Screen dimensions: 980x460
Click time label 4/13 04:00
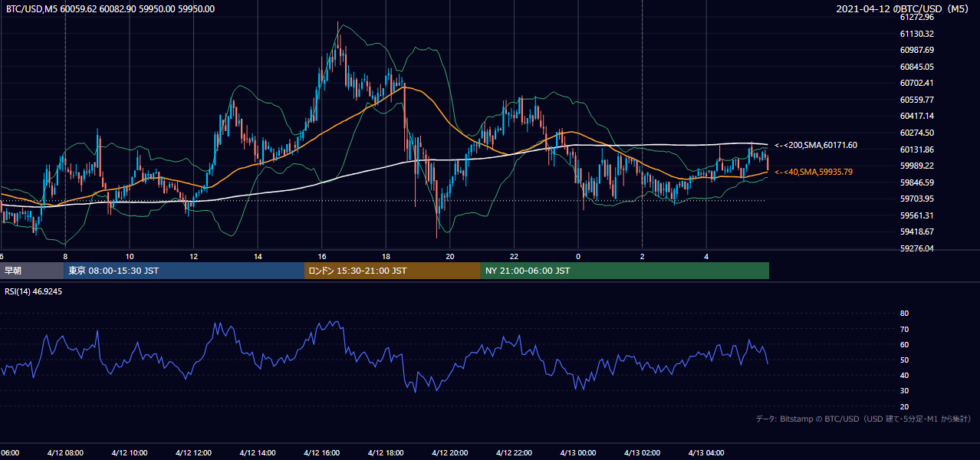(x=706, y=453)
